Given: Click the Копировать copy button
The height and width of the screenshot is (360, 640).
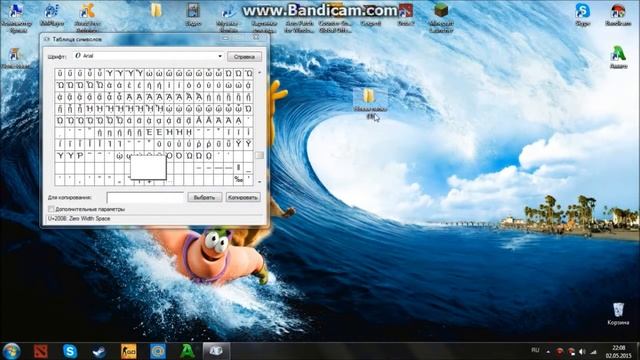Looking at the screenshot, I should point(243,198).
